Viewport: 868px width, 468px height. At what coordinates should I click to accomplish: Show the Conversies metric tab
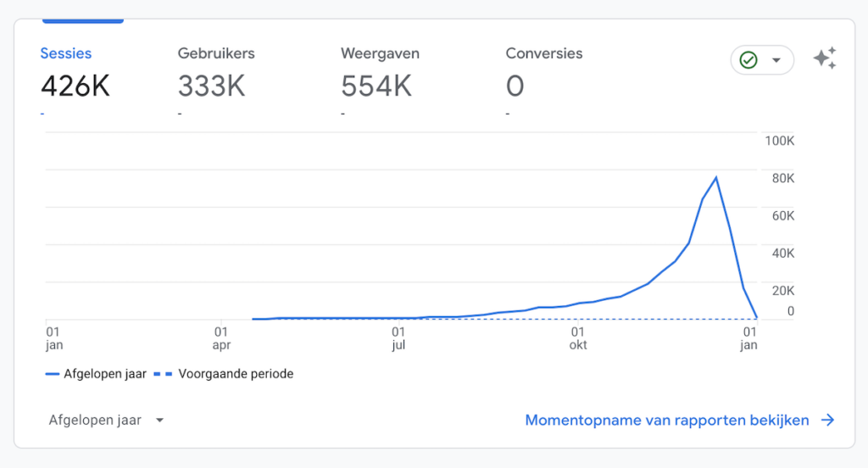click(x=546, y=53)
